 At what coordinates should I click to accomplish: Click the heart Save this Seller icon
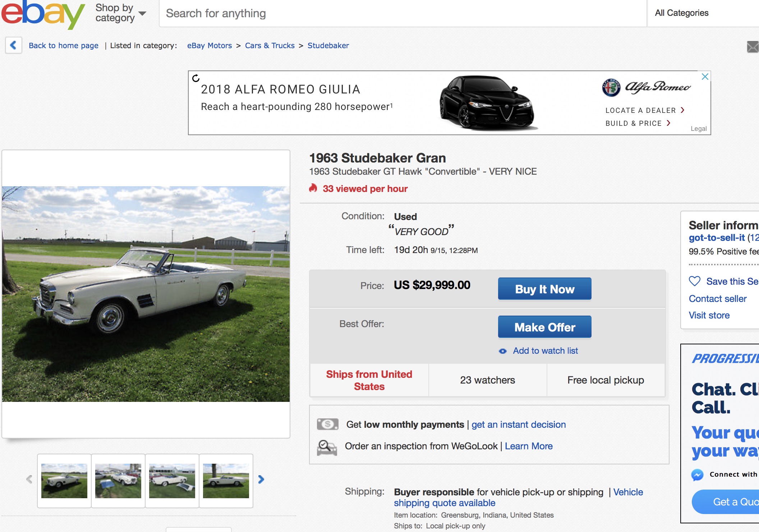(695, 281)
